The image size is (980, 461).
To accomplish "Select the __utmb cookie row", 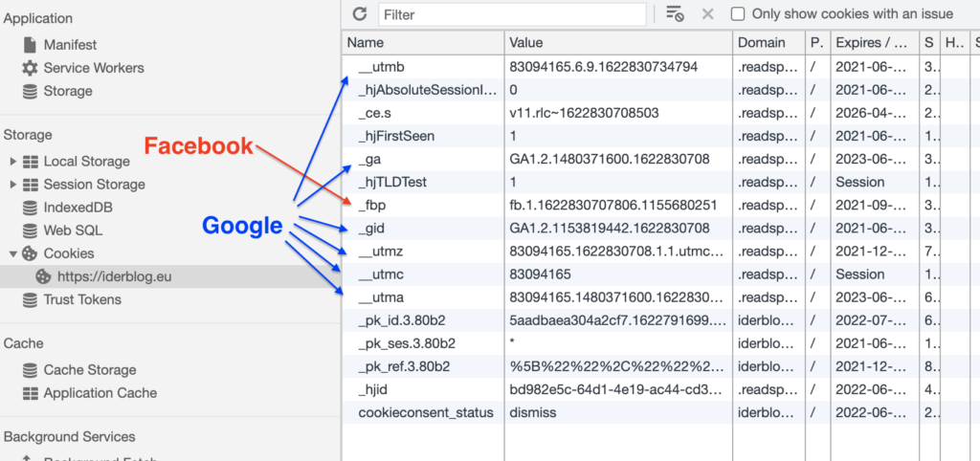I will click(x=660, y=67).
